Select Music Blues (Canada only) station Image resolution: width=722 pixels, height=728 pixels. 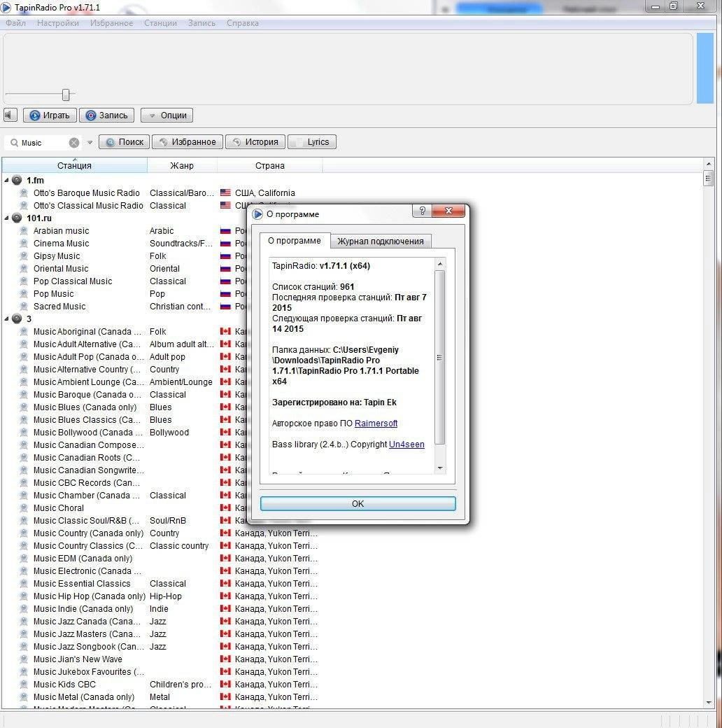click(x=85, y=407)
